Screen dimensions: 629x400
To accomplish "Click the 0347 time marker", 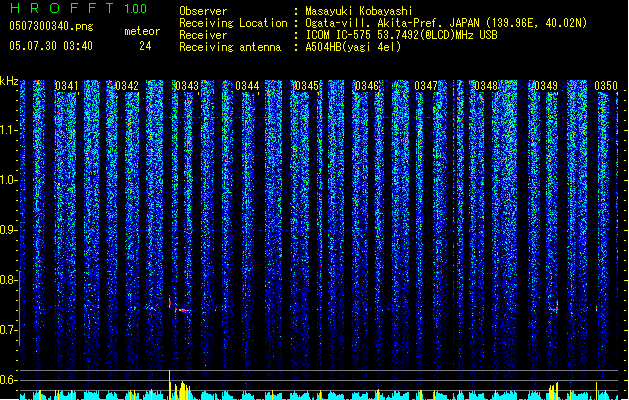I will 426,86.
